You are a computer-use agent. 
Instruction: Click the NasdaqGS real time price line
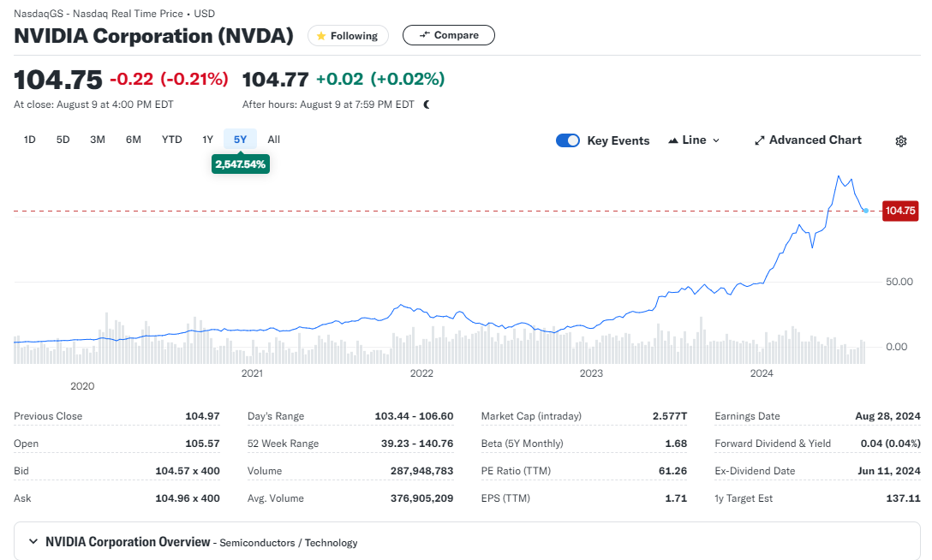click(x=114, y=13)
